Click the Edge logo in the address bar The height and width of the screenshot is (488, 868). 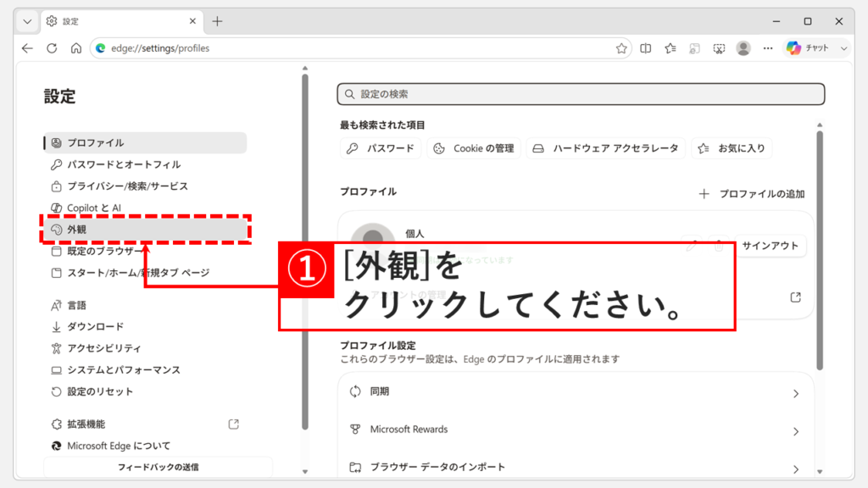(x=101, y=48)
